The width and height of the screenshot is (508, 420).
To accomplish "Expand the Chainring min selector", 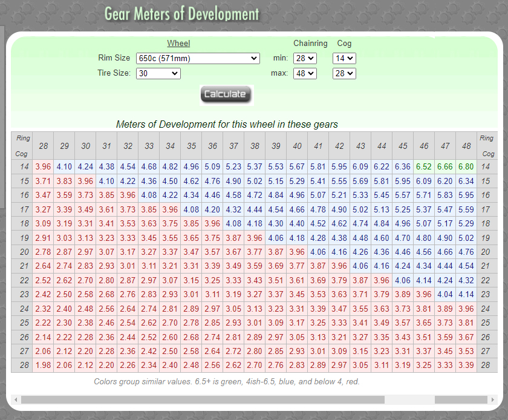I will [x=304, y=58].
